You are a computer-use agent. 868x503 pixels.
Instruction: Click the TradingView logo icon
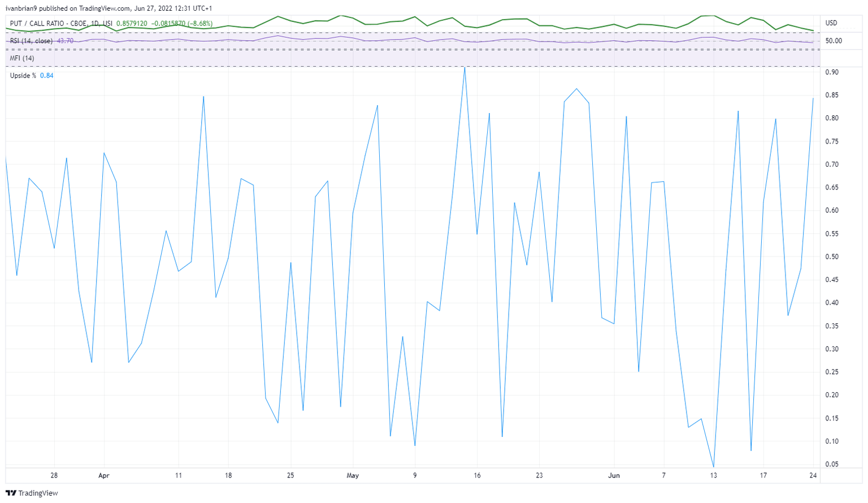pyautogui.click(x=11, y=493)
